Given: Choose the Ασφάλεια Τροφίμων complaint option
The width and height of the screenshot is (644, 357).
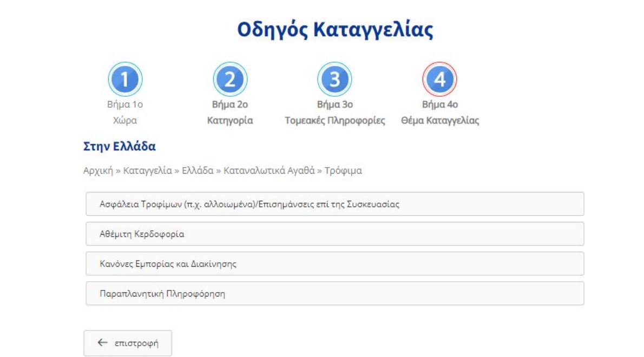Looking at the screenshot, I should [x=334, y=204].
